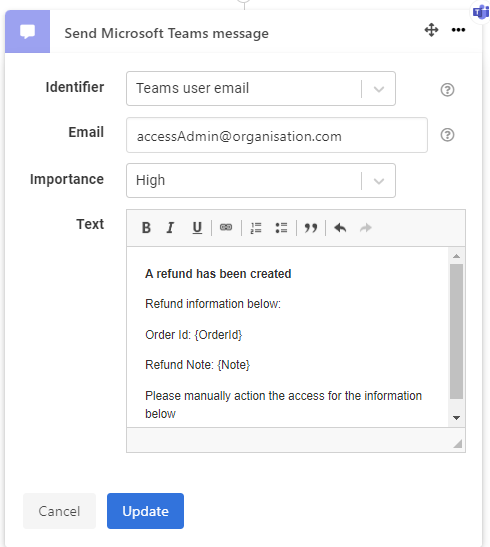
Task: Insert a block quote
Action: pyautogui.click(x=311, y=228)
